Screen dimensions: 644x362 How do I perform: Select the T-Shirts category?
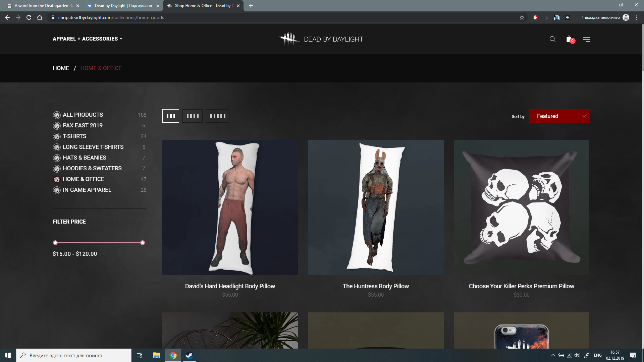(74, 136)
